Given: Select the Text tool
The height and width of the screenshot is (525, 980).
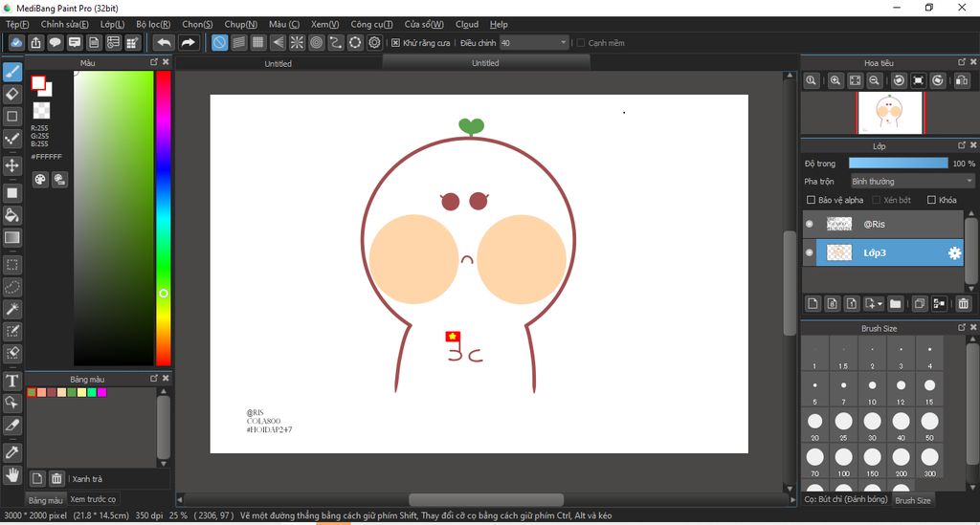Looking at the screenshot, I should (x=11, y=381).
